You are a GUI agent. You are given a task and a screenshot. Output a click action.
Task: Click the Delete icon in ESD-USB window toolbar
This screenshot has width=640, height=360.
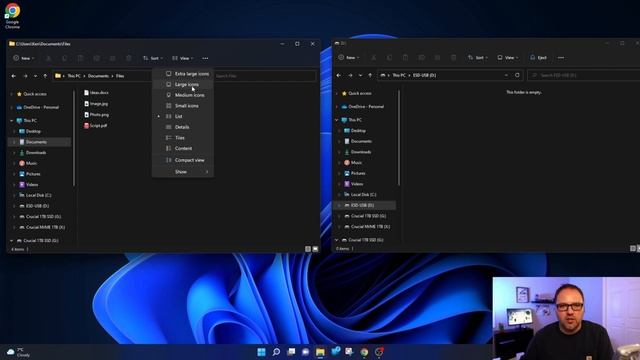[x=453, y=58]
